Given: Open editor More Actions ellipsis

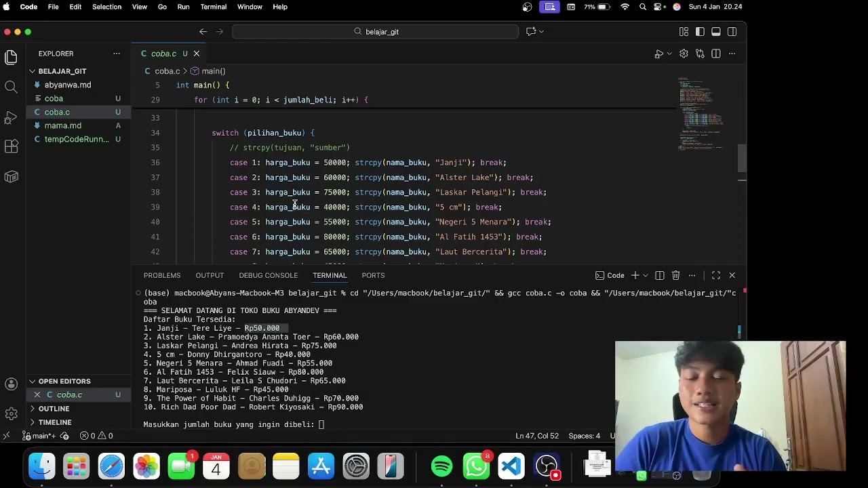Looking at the screenshot, I should coord(732,54).
